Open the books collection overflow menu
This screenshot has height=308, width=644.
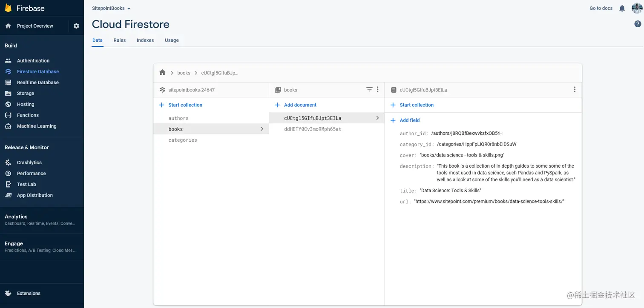click(x=377, y=89)
